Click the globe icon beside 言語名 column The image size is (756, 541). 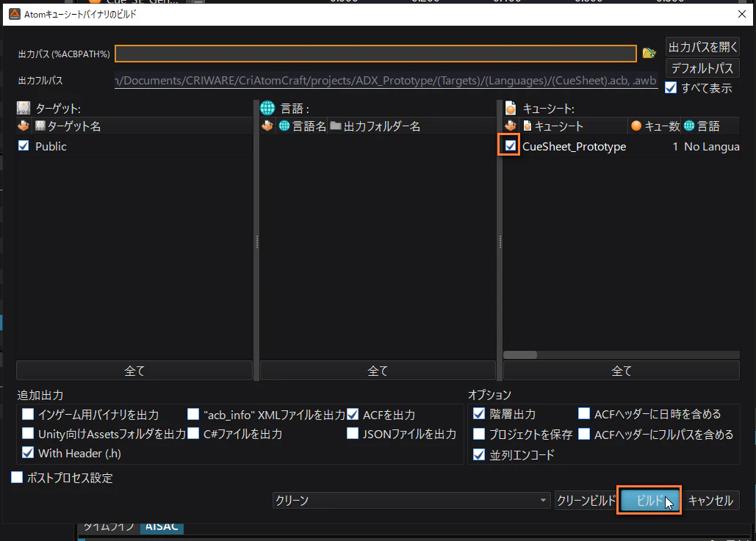284,126
